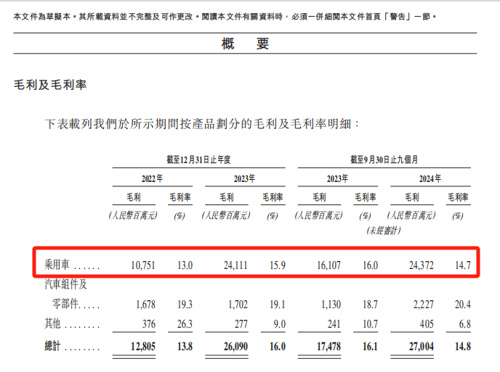Select the 截至12月31日止年度 column header
The image size is (500, 372).
(199, 160)
